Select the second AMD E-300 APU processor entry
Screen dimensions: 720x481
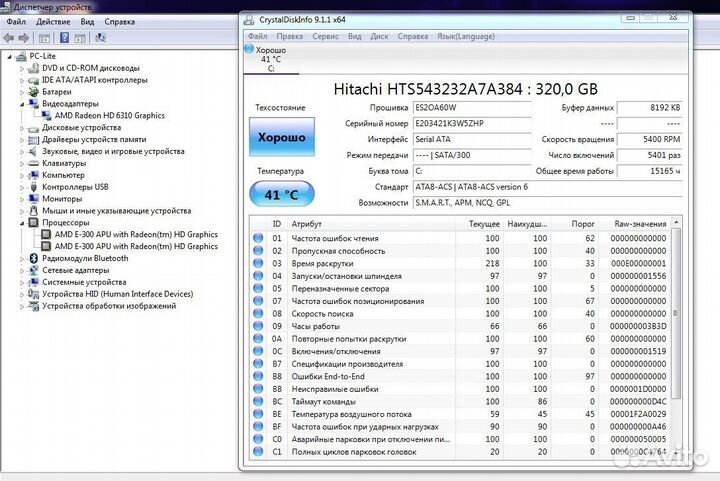pos(136,246)
